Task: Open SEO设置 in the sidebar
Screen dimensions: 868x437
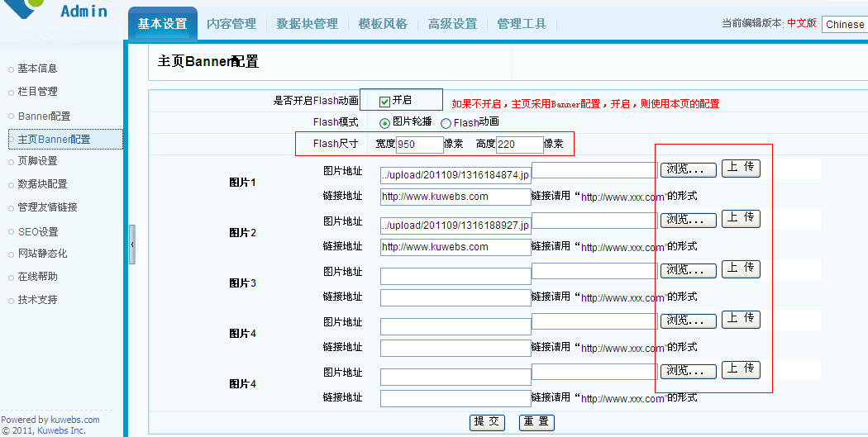Action: [x=38, y=232]
